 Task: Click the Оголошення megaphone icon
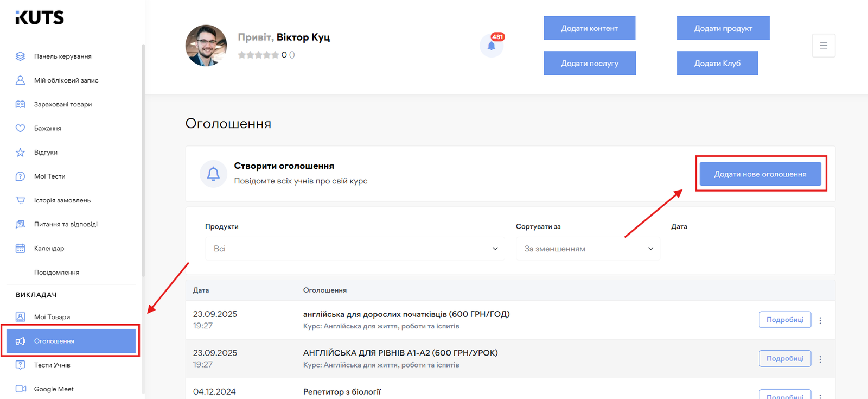20,341
